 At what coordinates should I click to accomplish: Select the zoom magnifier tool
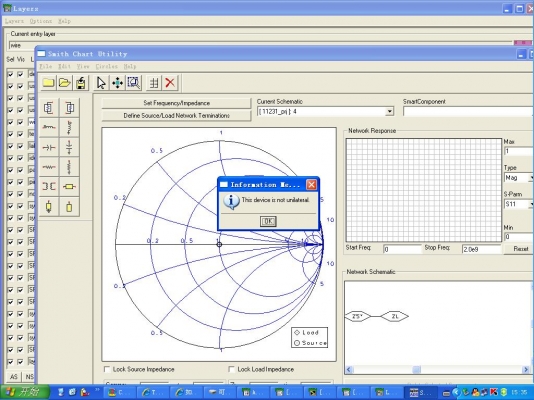[134, 83]
